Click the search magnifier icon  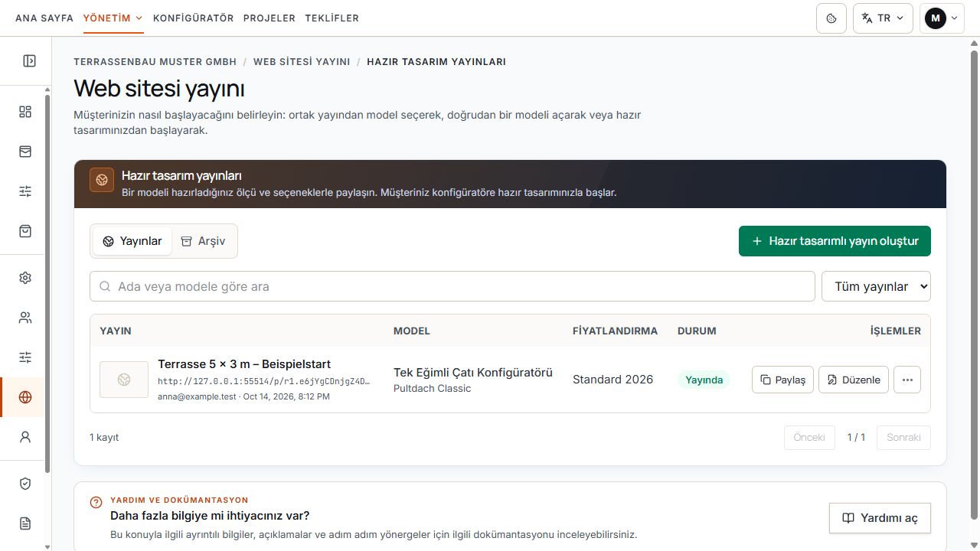click(105, 286)
